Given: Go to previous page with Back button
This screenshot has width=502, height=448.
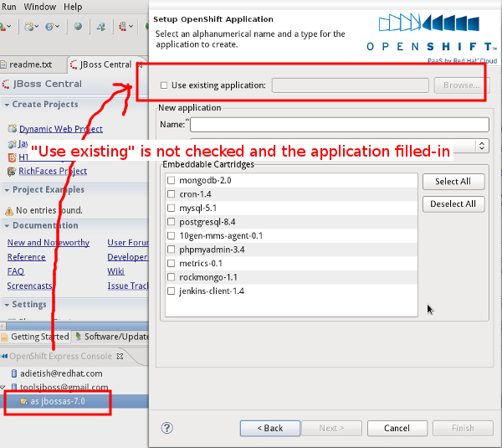Looking at the screenshot, I should [x=270, y=428].
